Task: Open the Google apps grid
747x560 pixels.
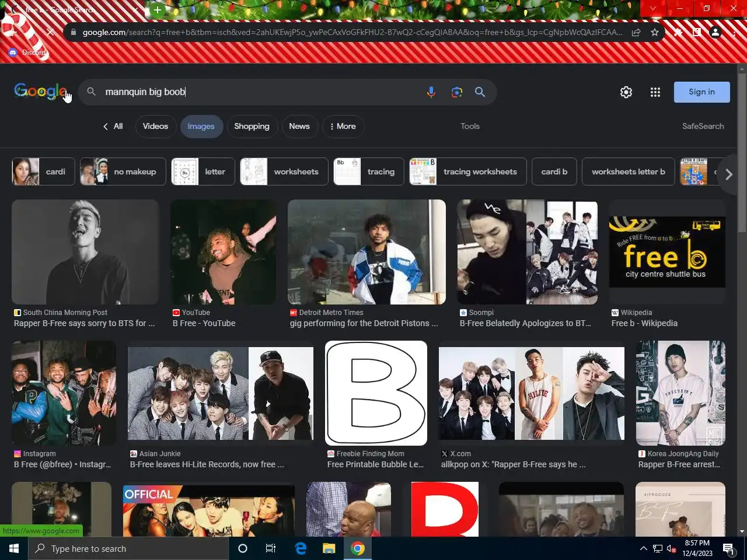Action: (x=655, y=92)
